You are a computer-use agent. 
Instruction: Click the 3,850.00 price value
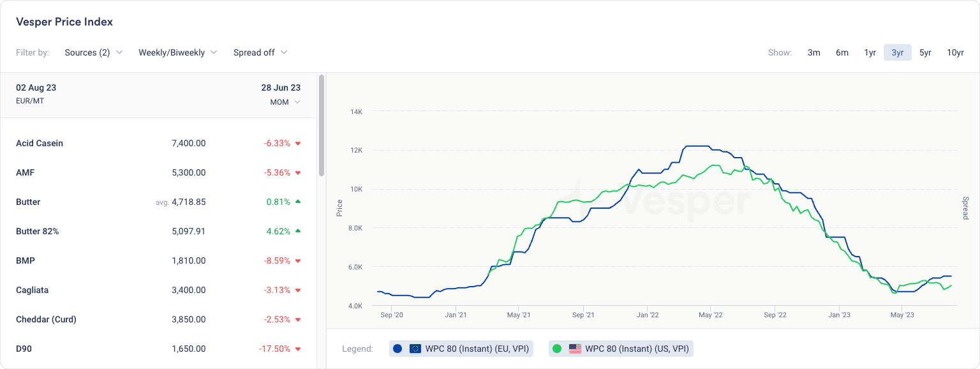[189, 319]
